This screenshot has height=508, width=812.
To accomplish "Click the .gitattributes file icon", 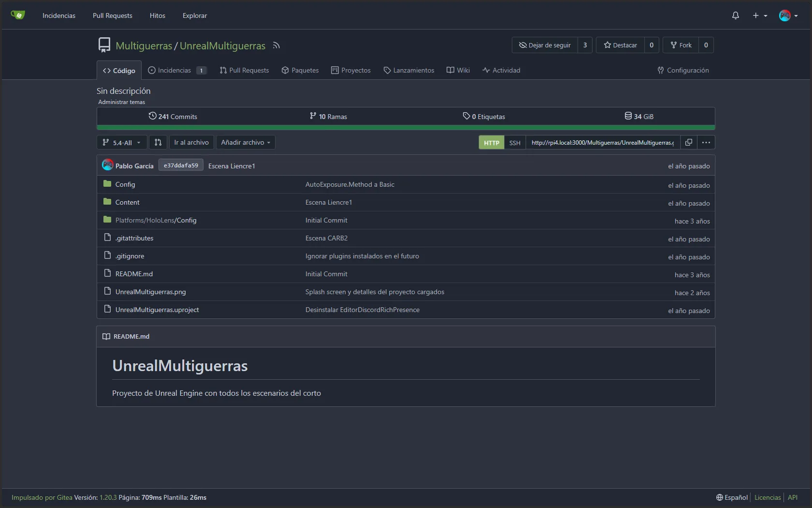I will (x=107, y=238).
